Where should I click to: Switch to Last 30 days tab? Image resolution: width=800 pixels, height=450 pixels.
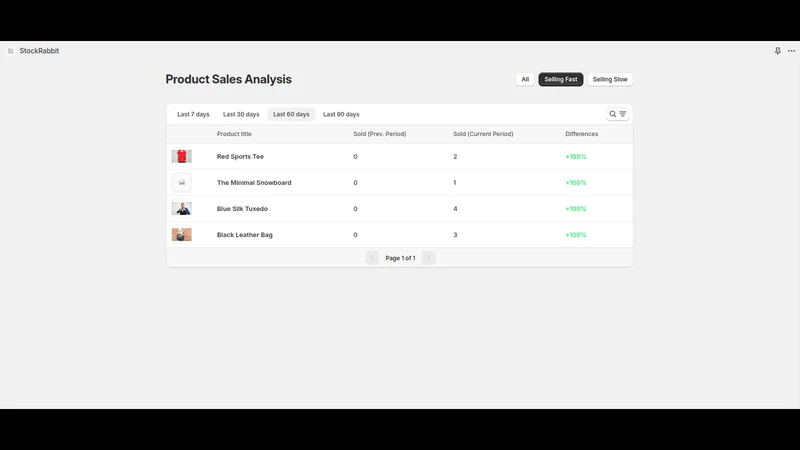coord(241,114)
